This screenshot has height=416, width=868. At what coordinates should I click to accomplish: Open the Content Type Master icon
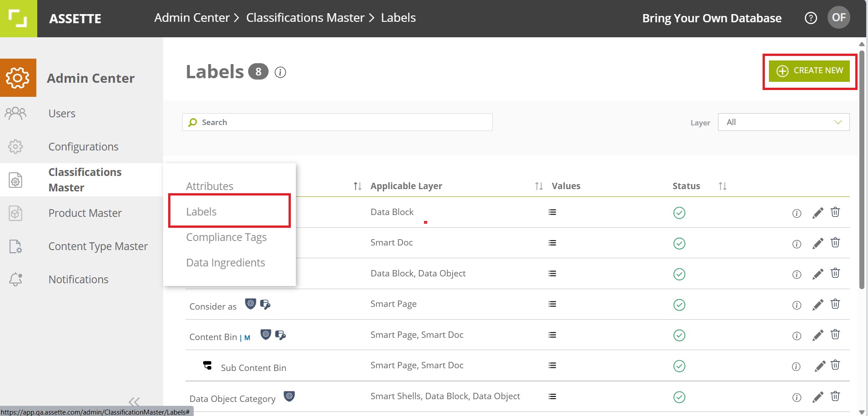click(15, 246)
